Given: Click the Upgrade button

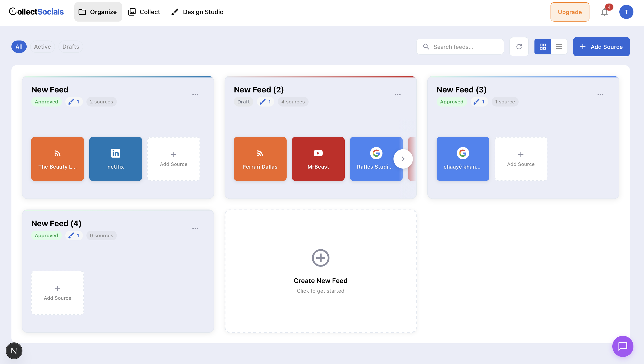Looking at the screenshot, I should [x=570, y=12].
